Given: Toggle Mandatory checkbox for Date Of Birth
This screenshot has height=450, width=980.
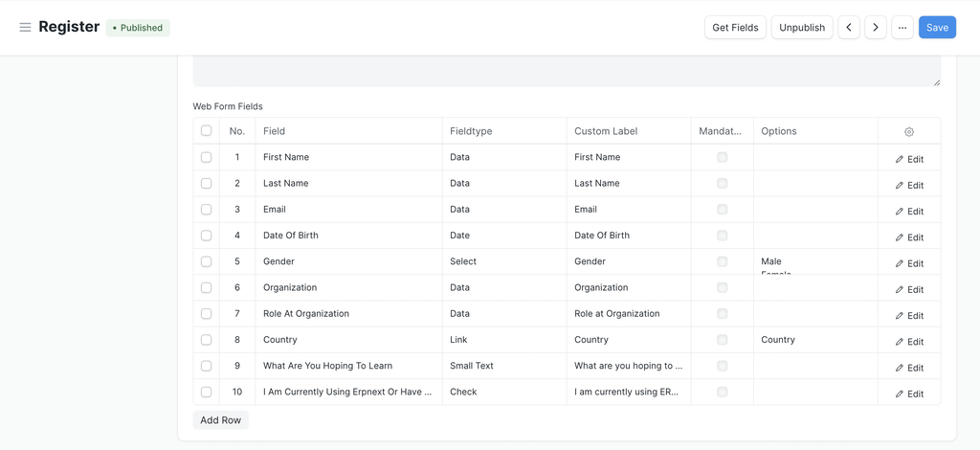Looking at the screenshot, I should 723,236.
